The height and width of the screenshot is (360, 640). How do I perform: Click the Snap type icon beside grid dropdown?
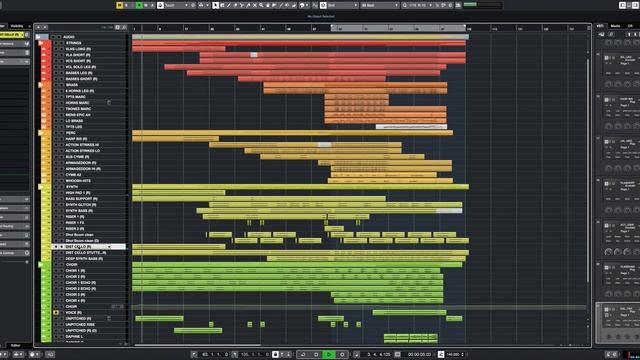(323, 5)
